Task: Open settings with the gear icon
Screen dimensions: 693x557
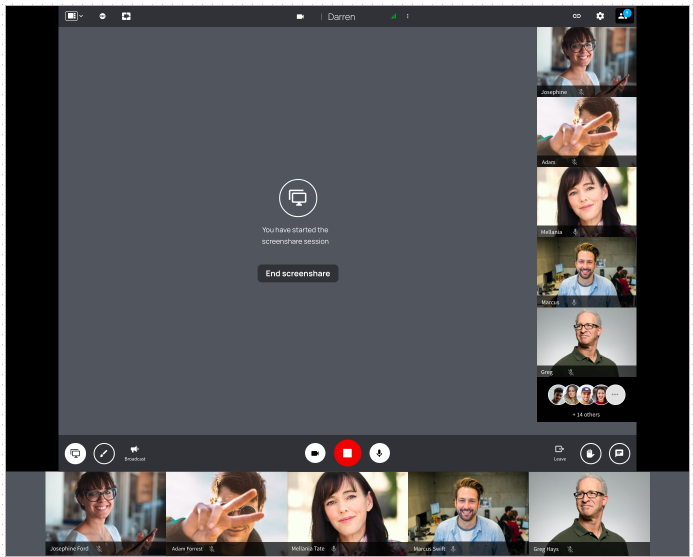Action: [600, 16]
